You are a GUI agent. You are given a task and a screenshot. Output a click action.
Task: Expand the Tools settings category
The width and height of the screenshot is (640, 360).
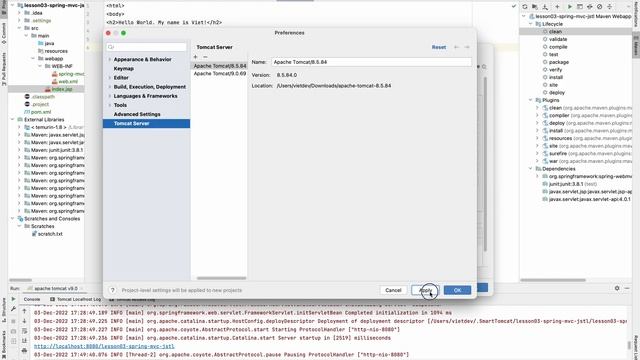coord(110,105)
